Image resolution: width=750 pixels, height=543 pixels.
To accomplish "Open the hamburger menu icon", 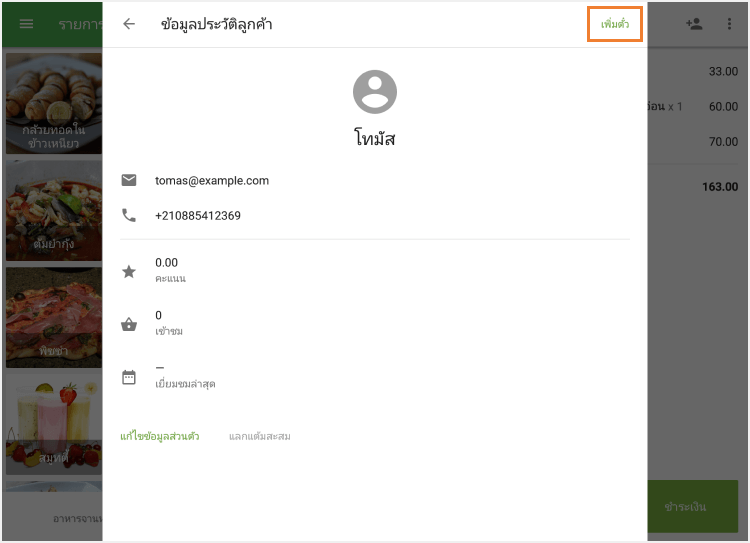I will 27,24.
